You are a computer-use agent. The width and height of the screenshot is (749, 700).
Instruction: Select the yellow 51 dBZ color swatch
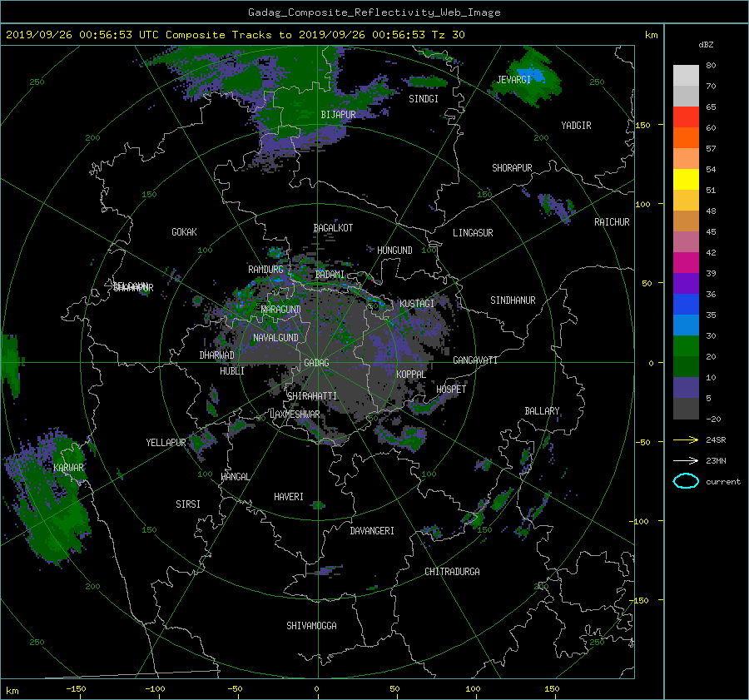pos(686,179)
